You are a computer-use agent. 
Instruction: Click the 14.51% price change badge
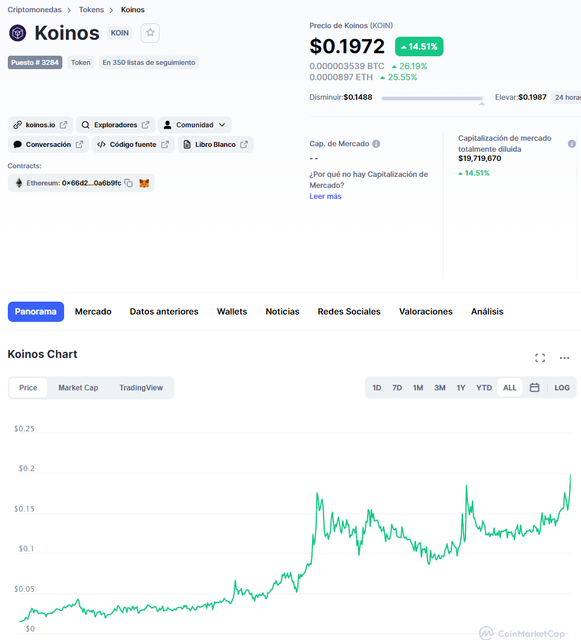tap(419, 47)
